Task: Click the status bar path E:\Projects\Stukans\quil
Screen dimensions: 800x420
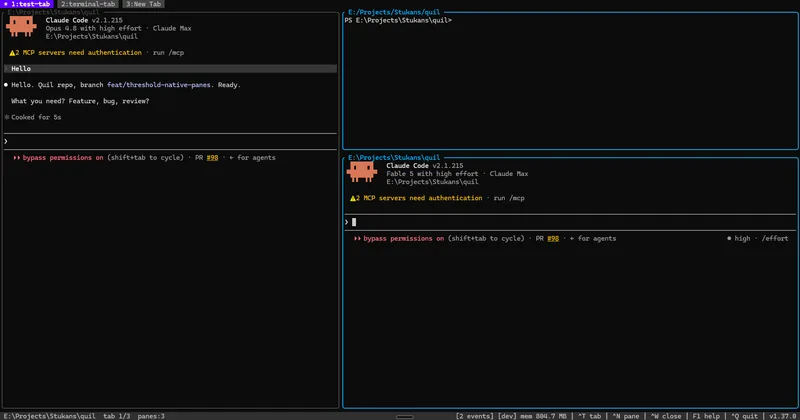Action: pyautogui.click(x=49, y=416)
